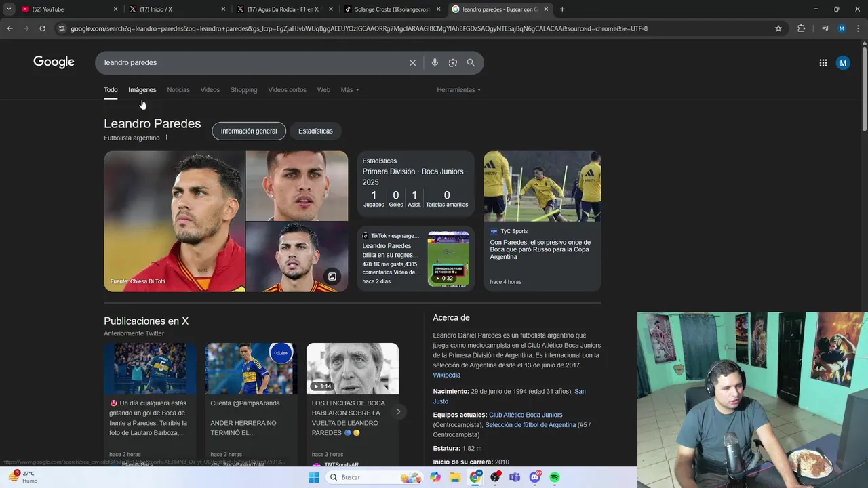The width and height of the screenshot is (868, 488).
Task: Open the Google apps grid
Action: coord(823,63)
